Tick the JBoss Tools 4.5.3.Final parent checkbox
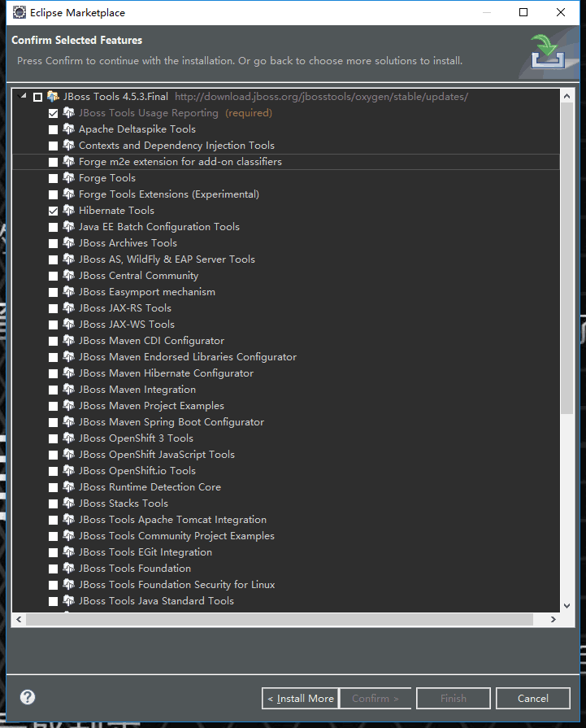The width and height of the screenshot is (586, 728). [x=37, y=97]
